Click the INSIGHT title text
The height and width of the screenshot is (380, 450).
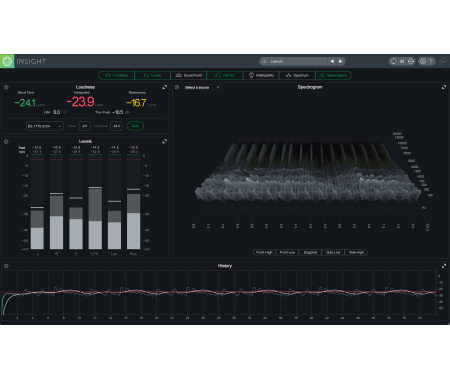click(31, 61)
